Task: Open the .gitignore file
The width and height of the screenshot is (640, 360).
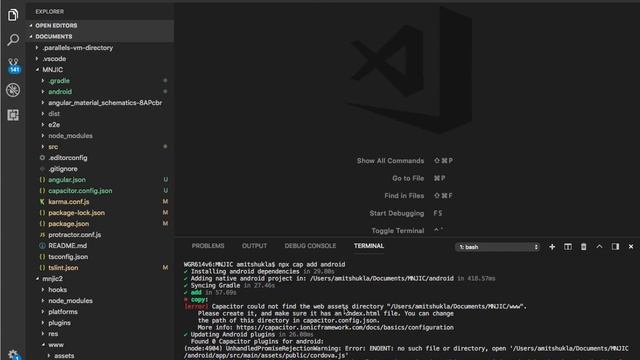Action: (100, 169)
